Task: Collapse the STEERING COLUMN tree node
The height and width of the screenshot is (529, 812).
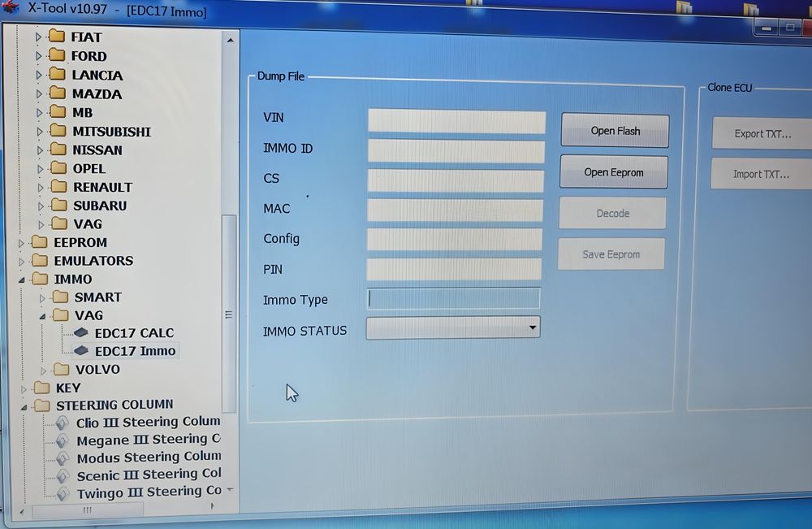Action: coord(24,407)
